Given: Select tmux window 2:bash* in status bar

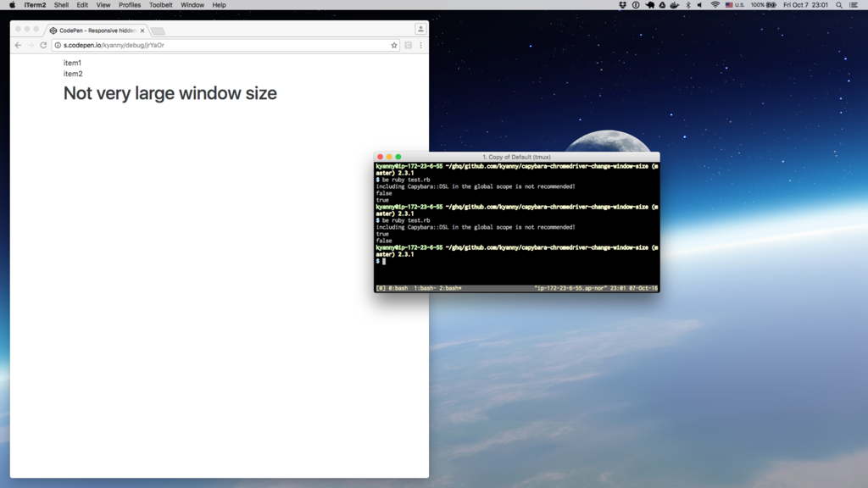Looking at the screenshot, I should tap(451, 288).
